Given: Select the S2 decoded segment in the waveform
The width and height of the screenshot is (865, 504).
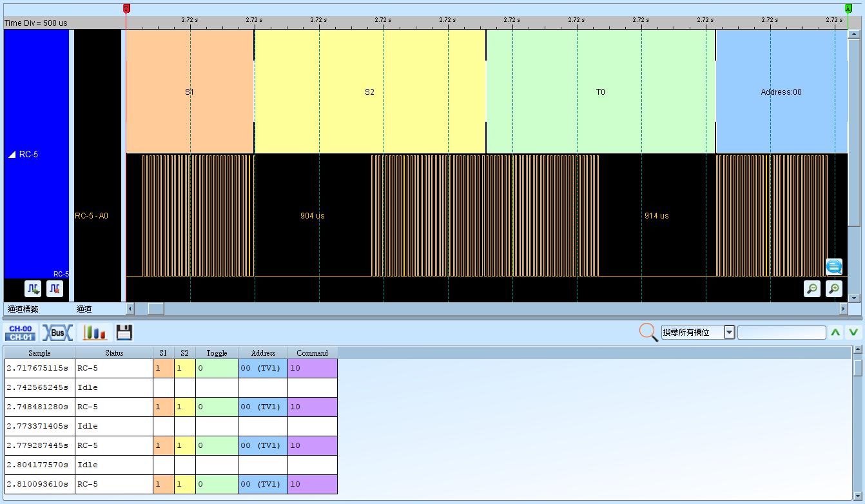Looking at the screenshot, I should 370,92.
